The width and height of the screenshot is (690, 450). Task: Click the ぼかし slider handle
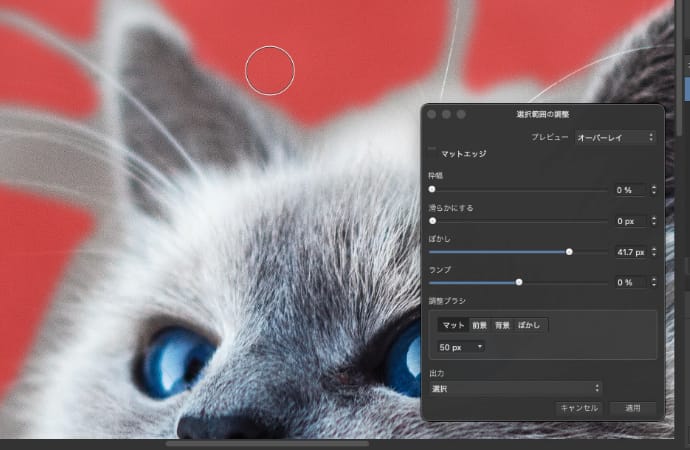point(569,252)
